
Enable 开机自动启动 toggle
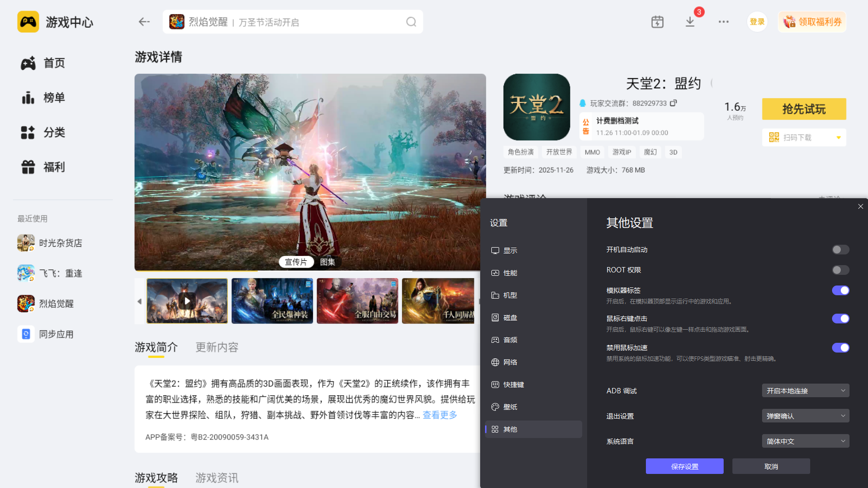pyautogui.click(x=840, y=250)
